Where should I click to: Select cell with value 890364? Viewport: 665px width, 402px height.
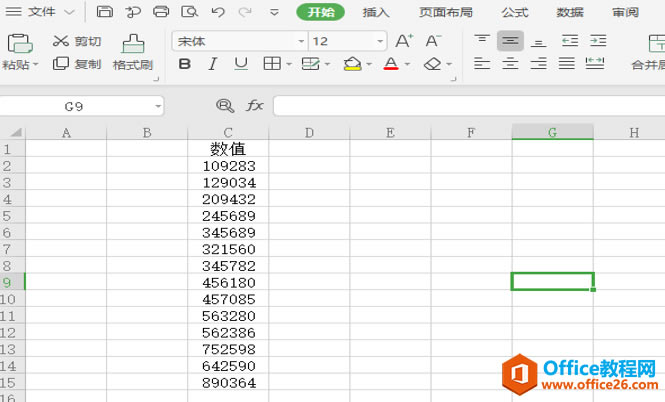tap(228, 382)
